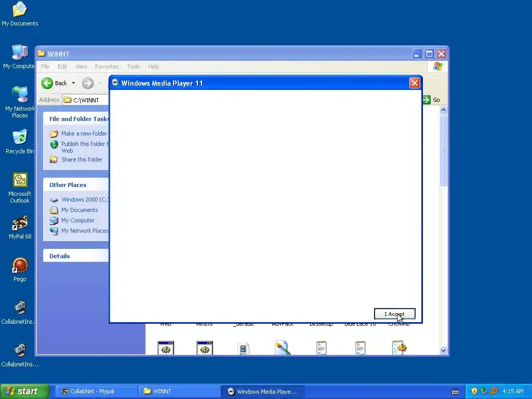Image resolution: width=532 pixels, height=399 pixels.
Task: Click the Windows flag logo in WINNT toolbar
Action: (x=437, y=66)
